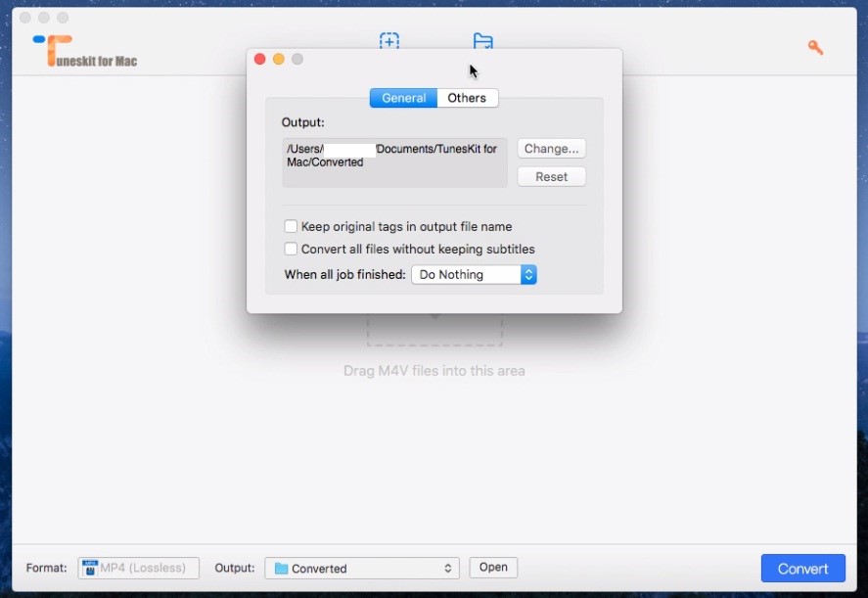Switch to the General tab
The width and height of the screenshot is (868, 598).
pyautogui.click(x=403, y=98)
